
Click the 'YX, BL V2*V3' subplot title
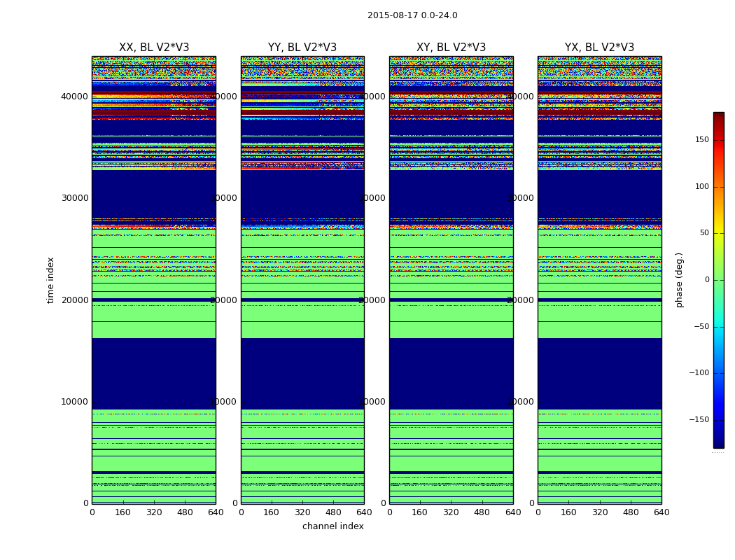coord(599,48)
